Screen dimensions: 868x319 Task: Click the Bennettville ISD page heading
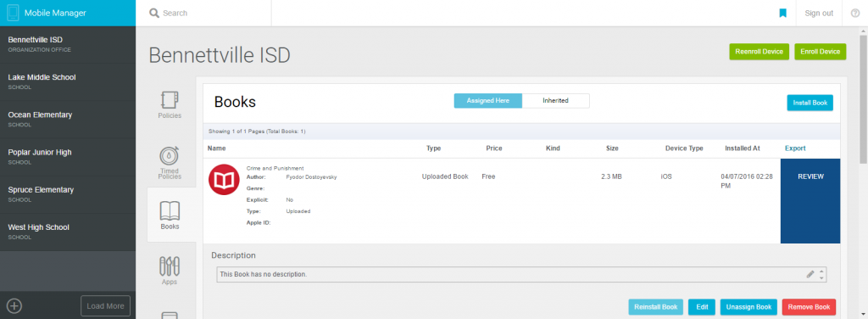point(220,55)
